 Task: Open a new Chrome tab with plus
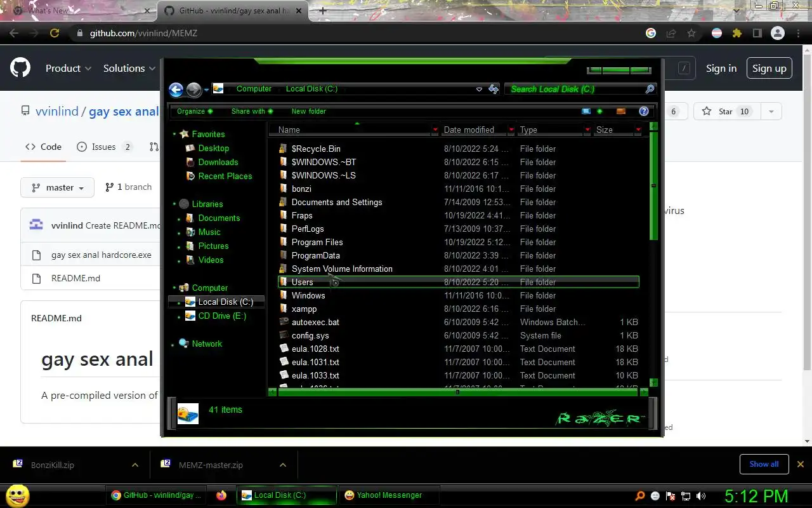(x=322, y=11)
